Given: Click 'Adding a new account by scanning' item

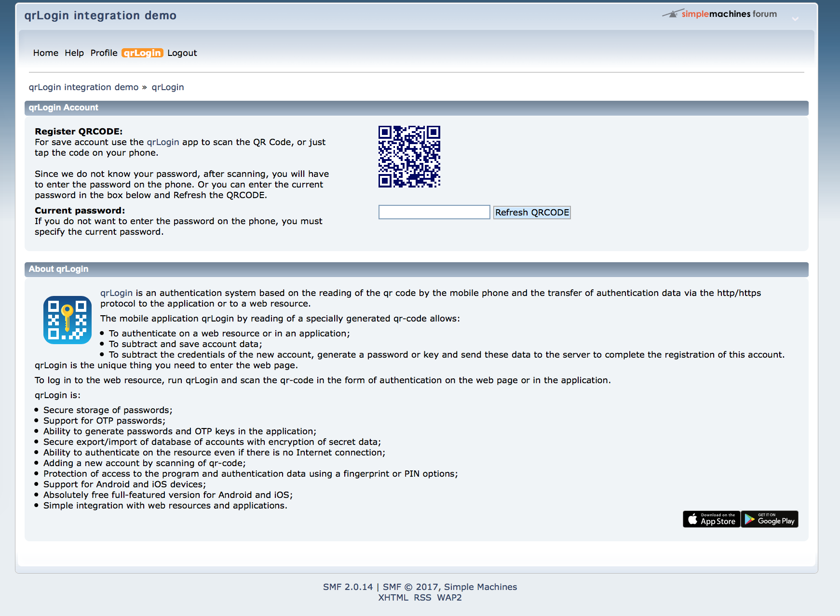Looking at the screenshot, I should coord(145,463).
